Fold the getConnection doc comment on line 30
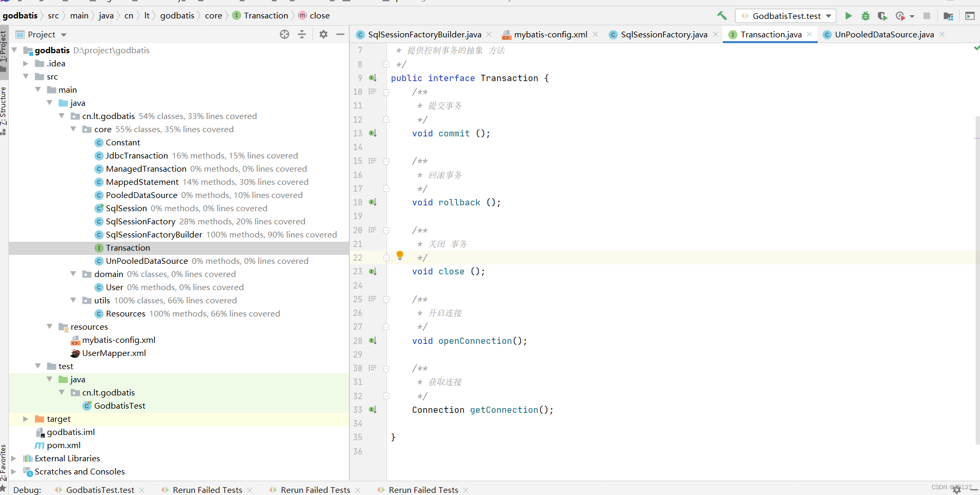Screen dimensions: 980x495 click(386, 369)
